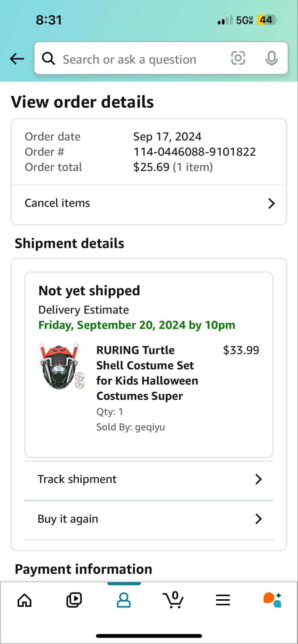
Task: Open the shopping cart
Action: (x=173, y=600)
